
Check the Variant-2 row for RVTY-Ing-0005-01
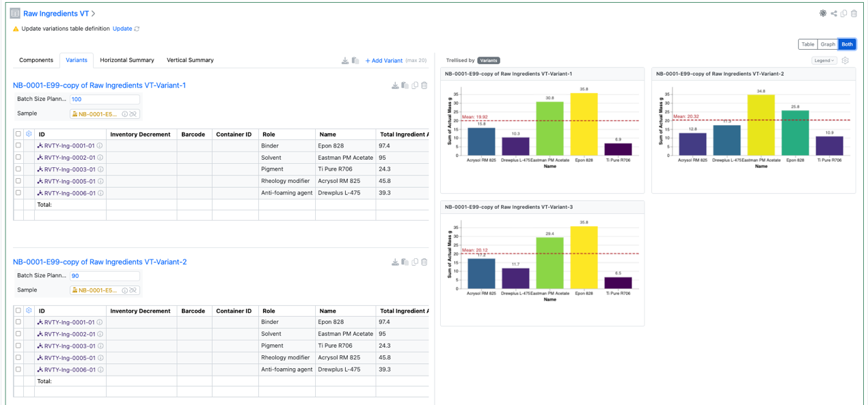(x=18, y=357)
